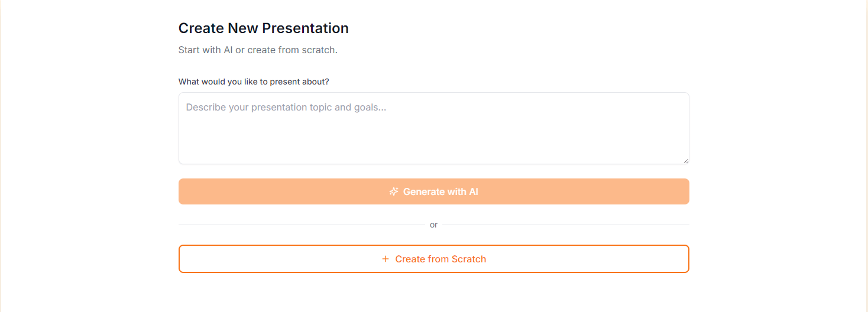Select the 'Create from Scratch' button
This screenshot has height=312, width=868.
(x=434, y=259)
